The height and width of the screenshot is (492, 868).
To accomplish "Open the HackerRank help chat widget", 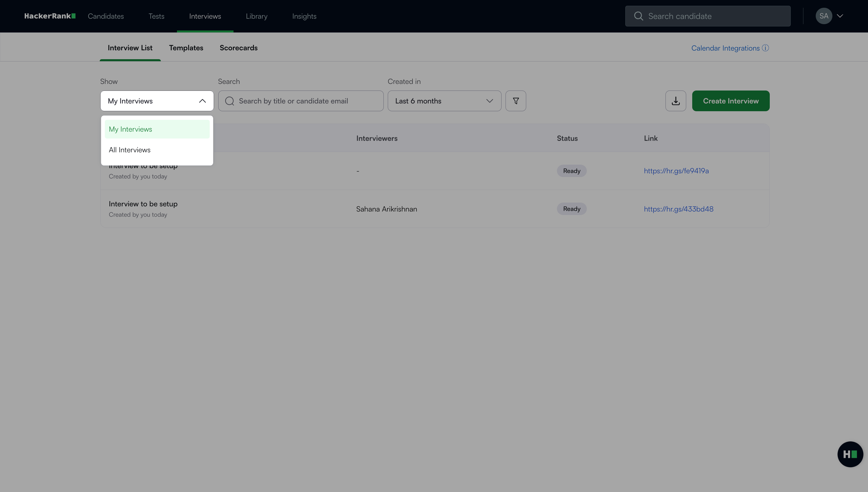I will [x=850, y=454].
